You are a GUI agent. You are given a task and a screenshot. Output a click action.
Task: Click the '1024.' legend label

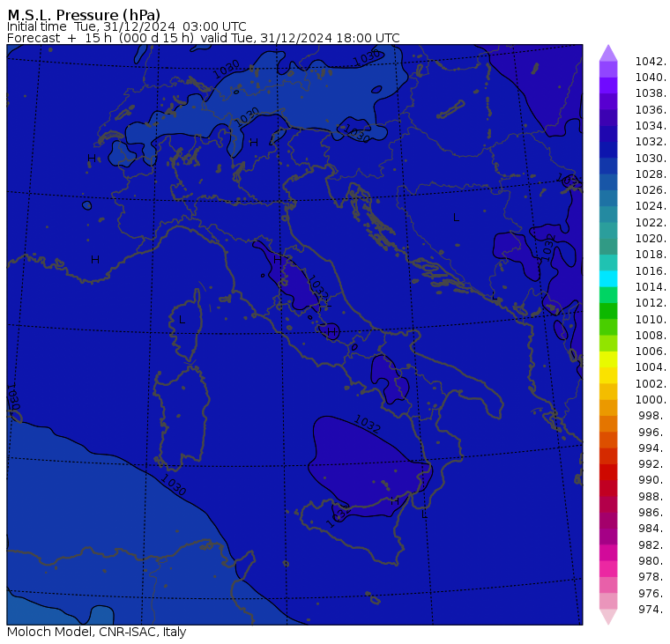651,206
